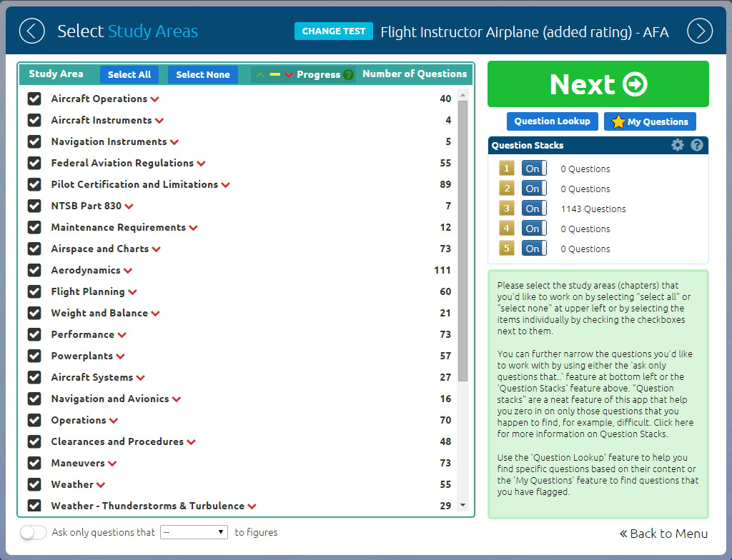
Task: Click the Study Area column header
Action: (56, 74)
